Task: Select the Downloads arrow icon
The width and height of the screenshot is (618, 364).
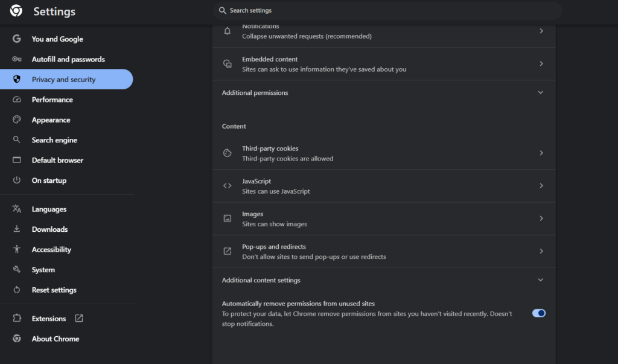Action: (18, 229)
